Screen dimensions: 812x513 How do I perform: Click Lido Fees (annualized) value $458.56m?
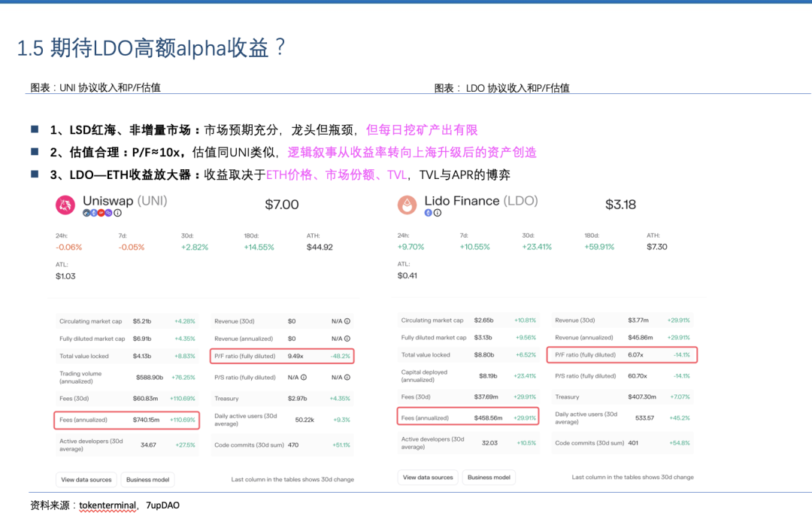489,417
